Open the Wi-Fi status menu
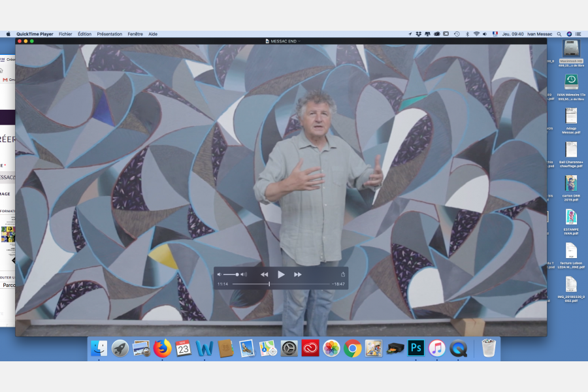588x392 pixels. pyautogui.click(x=476, y=34)
